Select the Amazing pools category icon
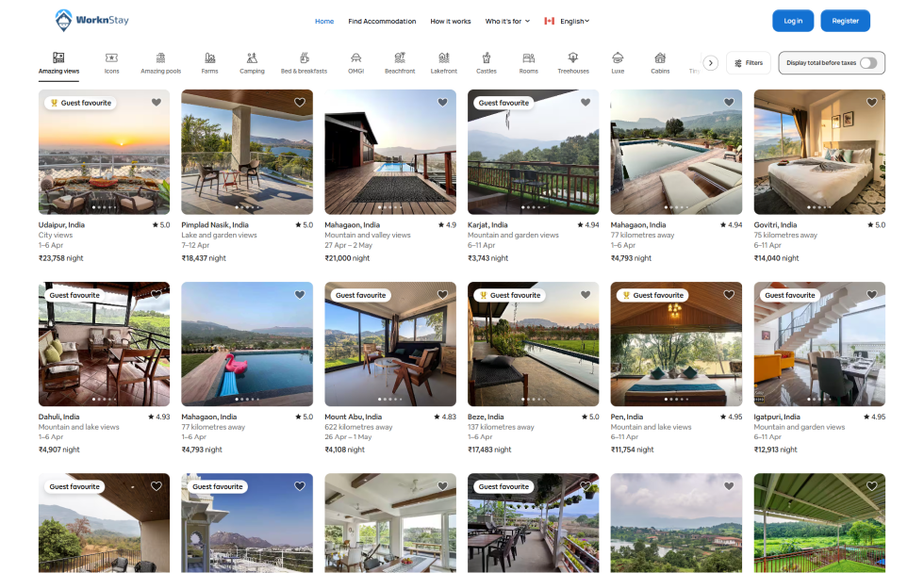This screenshot has width=924, height=573. [x=160, y=58]
